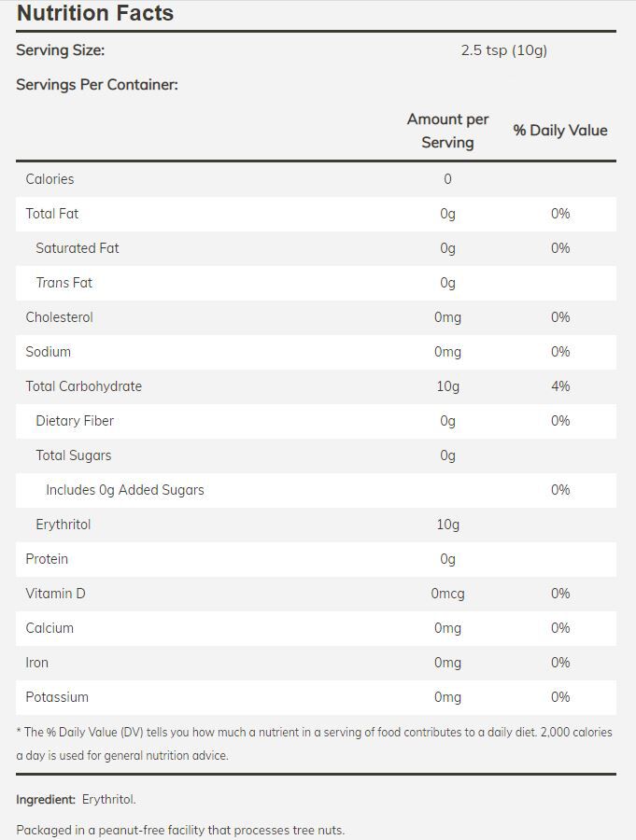Select the Dietary Fiber row label
Viewport: 636px width, 840px height.
coord(75,421)
